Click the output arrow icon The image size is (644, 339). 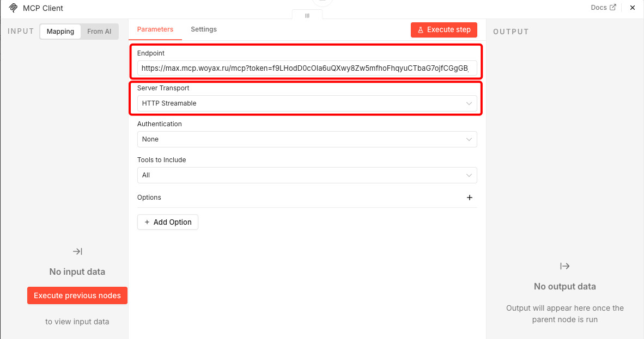click(x=565, y=266)
